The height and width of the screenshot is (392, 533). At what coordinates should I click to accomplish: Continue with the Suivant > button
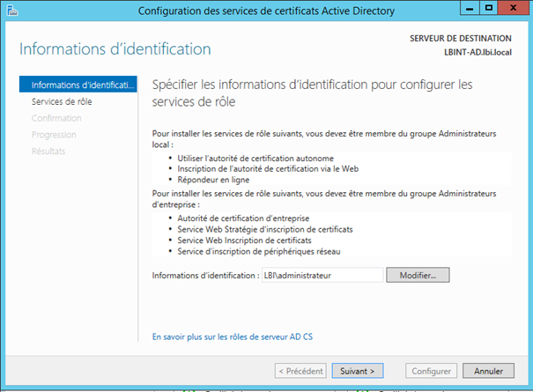click(358, 371)
